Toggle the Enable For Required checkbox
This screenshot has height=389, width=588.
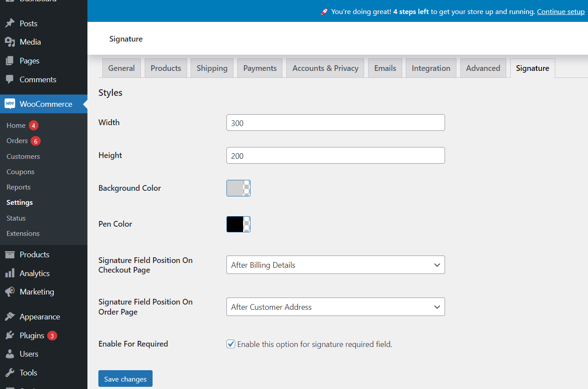coord(231,344)
